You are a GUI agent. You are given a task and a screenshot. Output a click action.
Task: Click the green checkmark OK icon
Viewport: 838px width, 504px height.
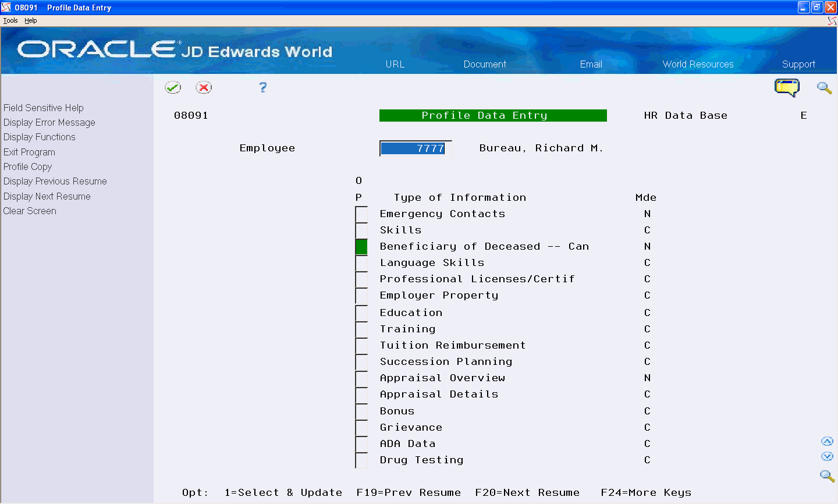[x=173, y=87]
